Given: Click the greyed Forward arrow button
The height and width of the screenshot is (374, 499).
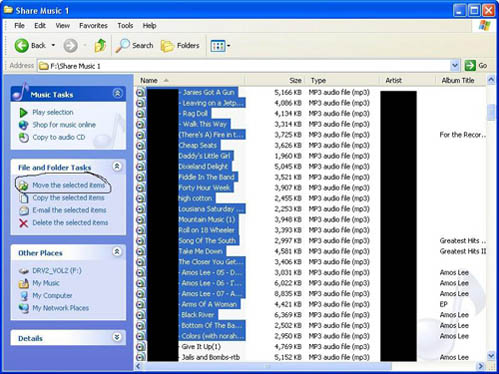Looking at the screenshot, I should pyautogui.click(x=70, y=45).
